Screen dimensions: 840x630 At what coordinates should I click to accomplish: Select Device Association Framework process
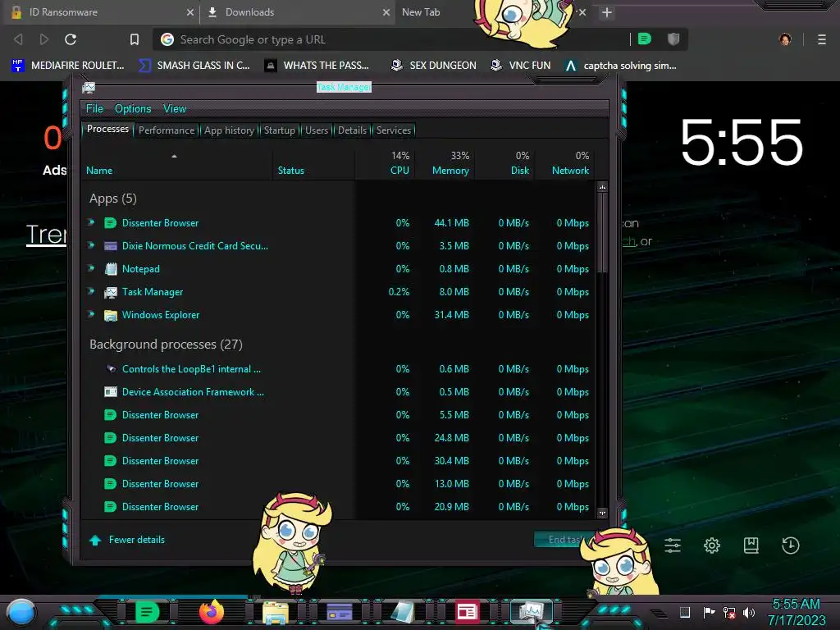(339, 391)
